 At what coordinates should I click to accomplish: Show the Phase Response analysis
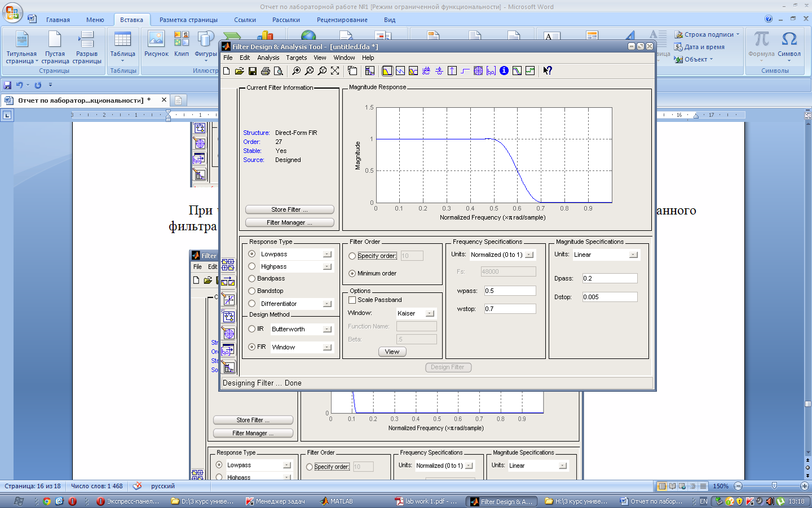click(x=400, y=71)
